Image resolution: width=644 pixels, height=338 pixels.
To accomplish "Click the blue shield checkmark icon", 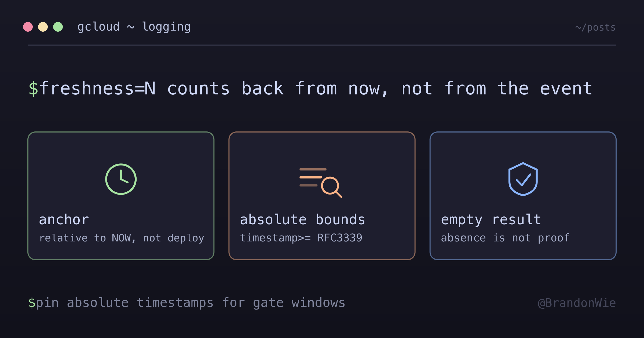I will [523, 179].
